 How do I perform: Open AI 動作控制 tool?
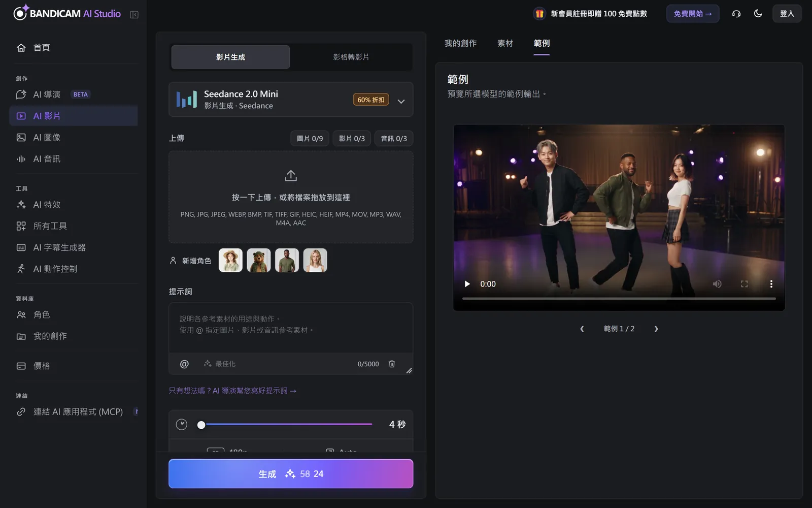click(x=74, y=269)
